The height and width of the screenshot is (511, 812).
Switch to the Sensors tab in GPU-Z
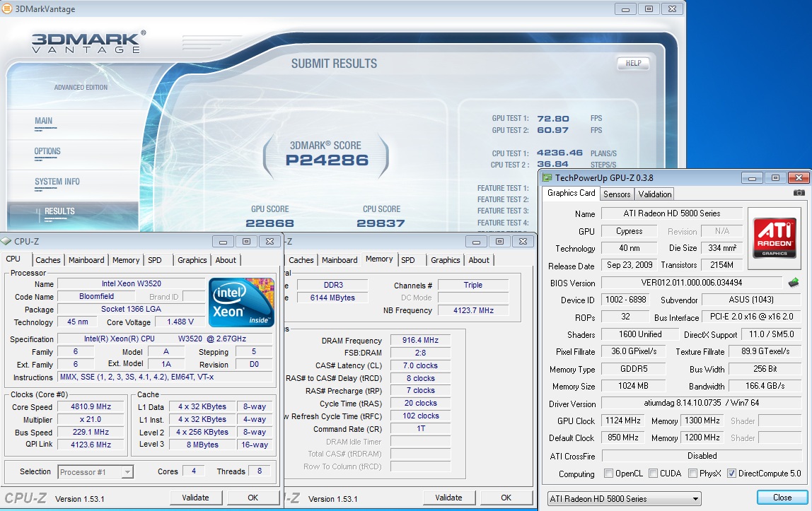[x=617, y=194]
